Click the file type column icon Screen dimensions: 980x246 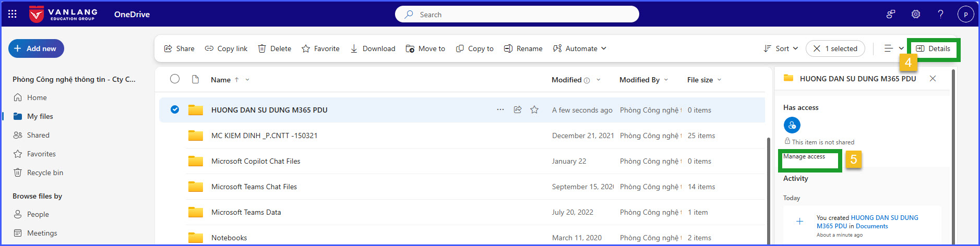(196, 79)
